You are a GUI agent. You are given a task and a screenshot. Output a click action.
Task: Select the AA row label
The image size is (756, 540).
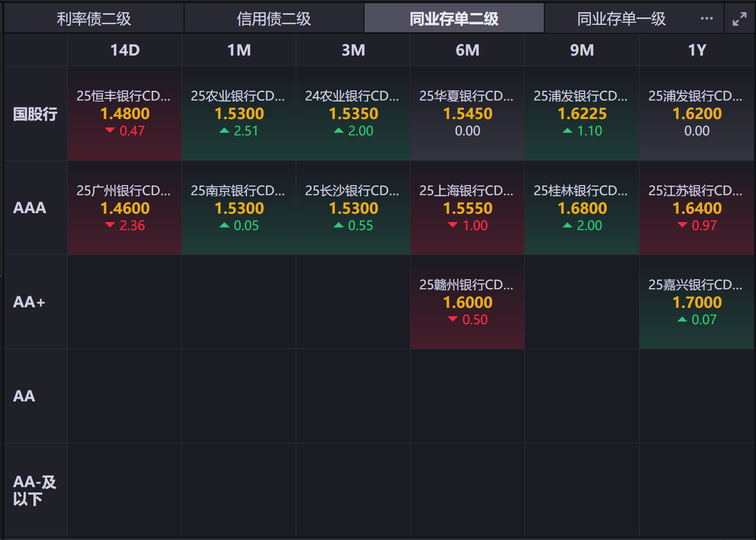(x=35, y=396)
